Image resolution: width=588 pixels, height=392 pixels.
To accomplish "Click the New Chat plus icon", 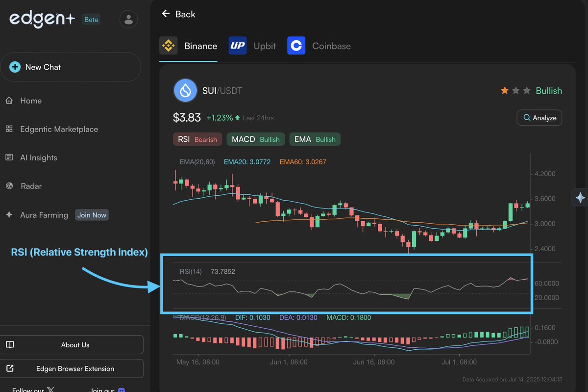I will pyautogui.click(x=15, y=67).
